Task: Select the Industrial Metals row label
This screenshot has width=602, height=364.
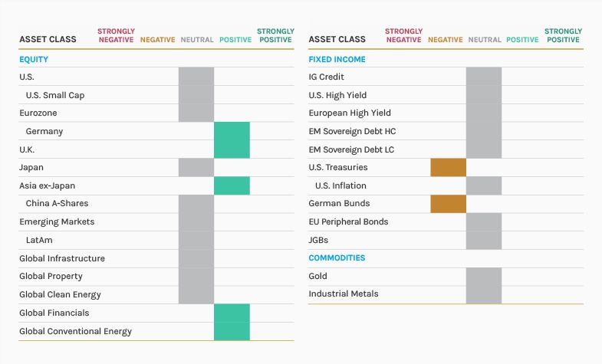Action: [x=343, y=294]
